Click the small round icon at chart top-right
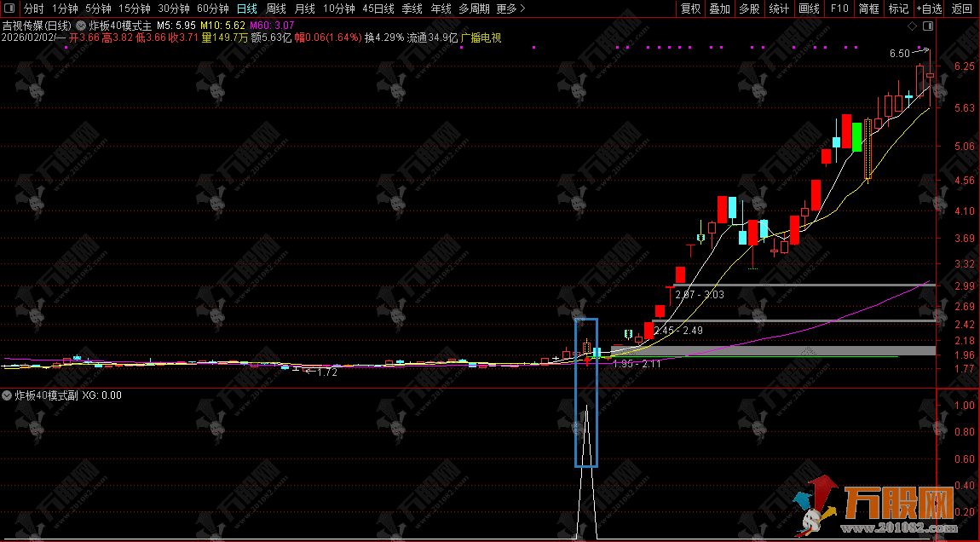The image size is (980, 542). [x=914, y=26]
